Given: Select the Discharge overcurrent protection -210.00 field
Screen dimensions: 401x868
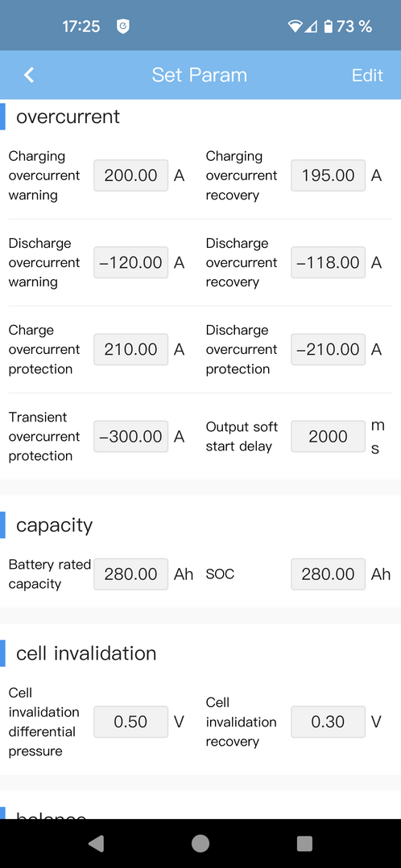Looking at the screenshot, I should 328,349.
